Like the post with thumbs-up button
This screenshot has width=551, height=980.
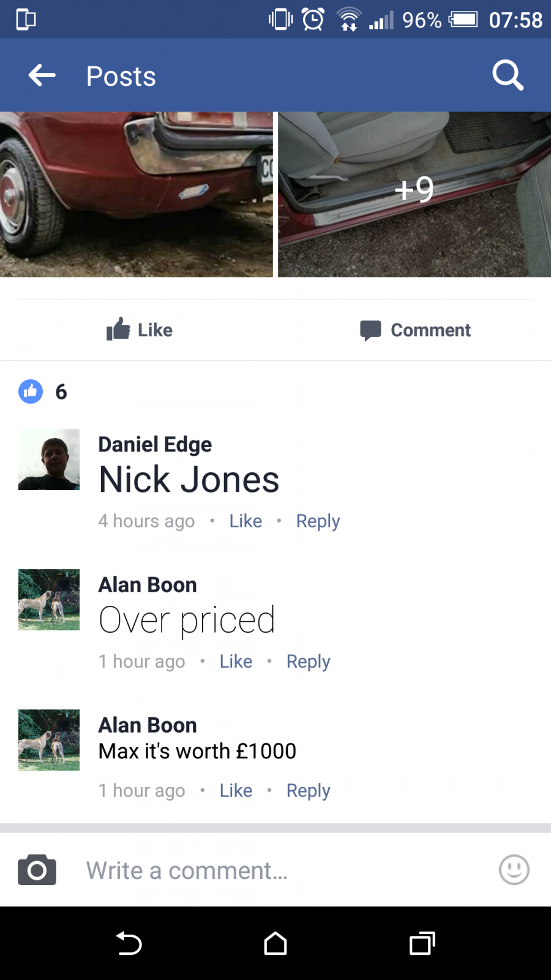pos(139,330)
